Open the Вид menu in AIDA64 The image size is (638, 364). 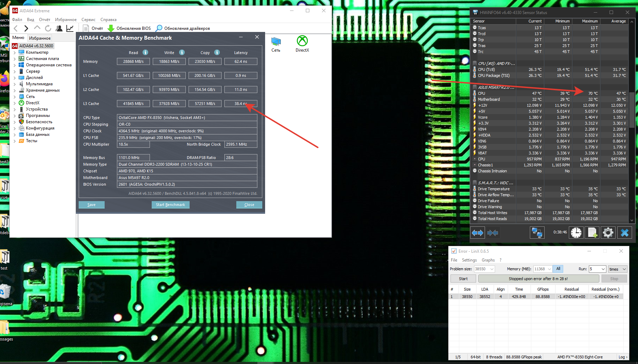[x=31, y=20]
